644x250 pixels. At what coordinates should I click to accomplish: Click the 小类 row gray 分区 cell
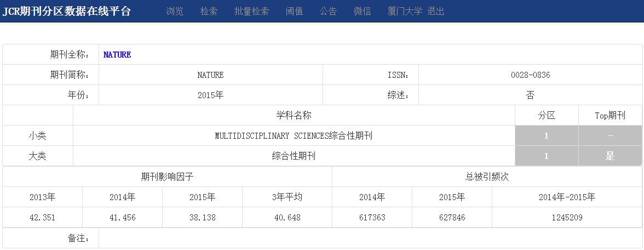pyautogui.click(x=546, y=136)
